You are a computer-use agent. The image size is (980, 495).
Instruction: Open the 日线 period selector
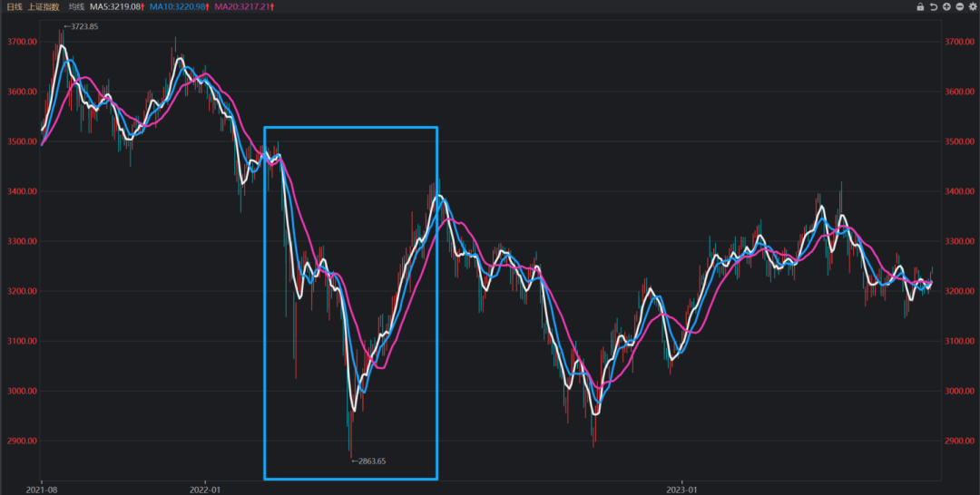[x=15, y=6]
